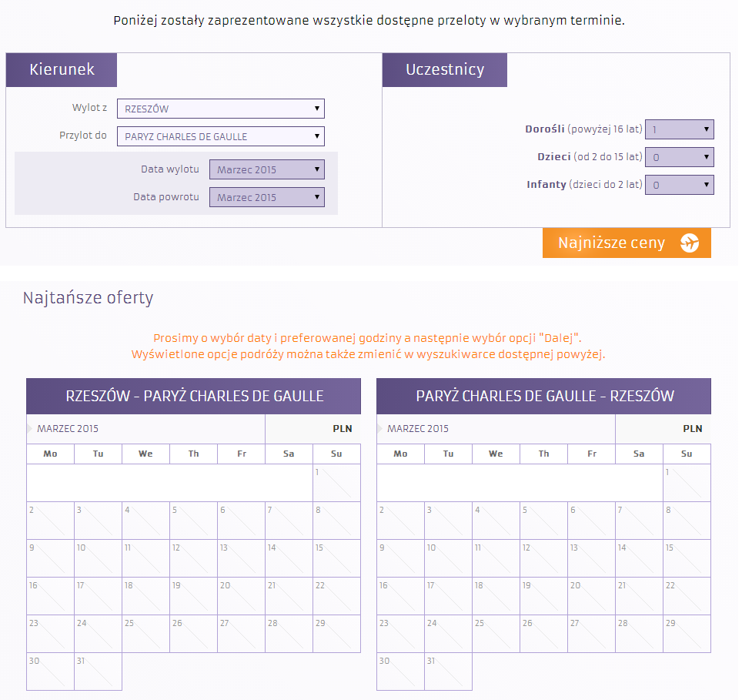
Task: Expand the Data wylotu month selector
Action: [x=266, y=169]
